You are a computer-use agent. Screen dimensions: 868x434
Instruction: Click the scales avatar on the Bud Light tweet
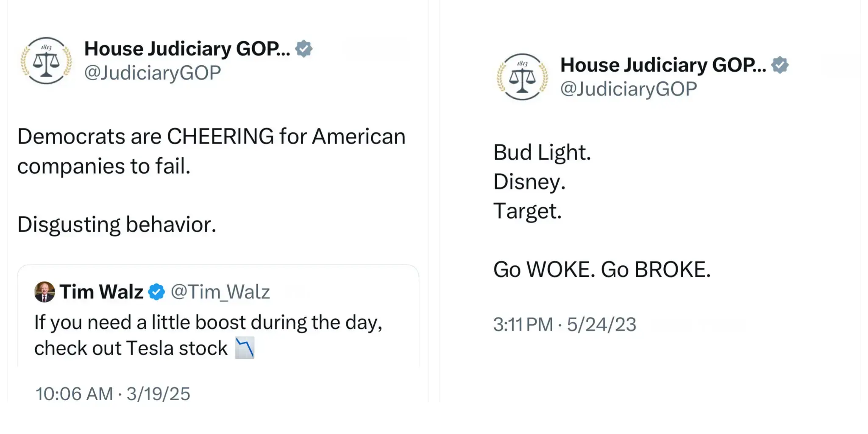(x=522, y=77)
